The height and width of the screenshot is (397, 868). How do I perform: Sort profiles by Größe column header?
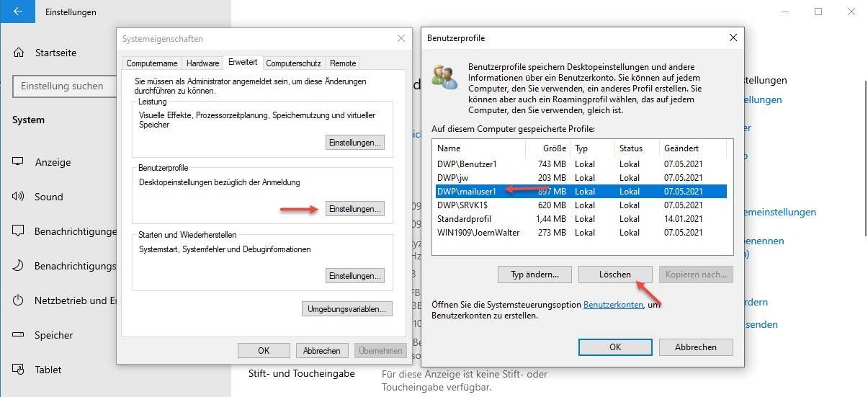(555, 148)
